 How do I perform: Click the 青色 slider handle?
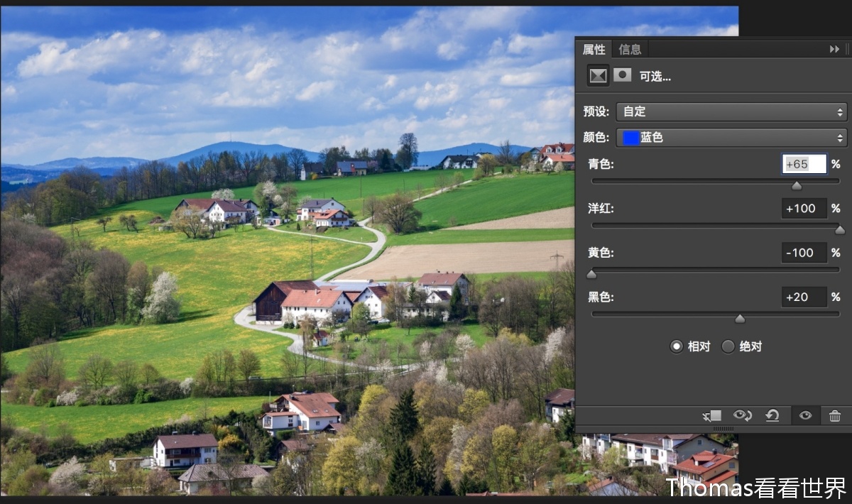(797, 186)
